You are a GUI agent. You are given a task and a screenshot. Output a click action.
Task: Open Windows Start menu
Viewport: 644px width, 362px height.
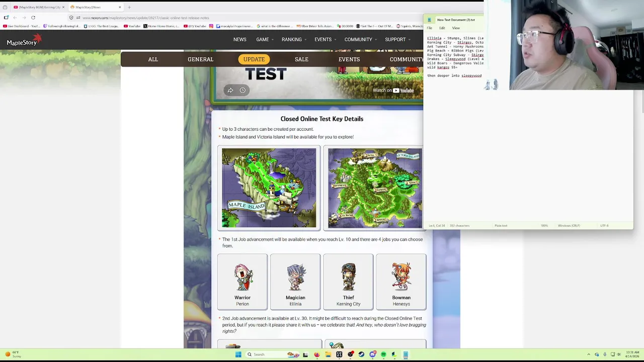tap(238, 354)
